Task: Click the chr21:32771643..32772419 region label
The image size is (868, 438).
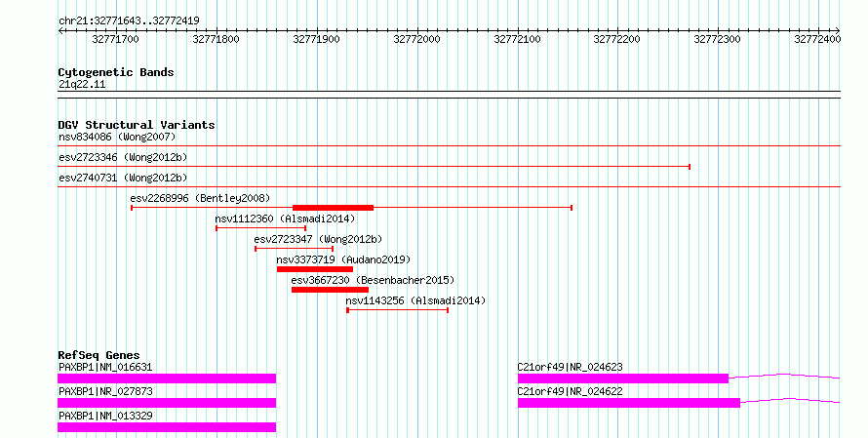Action: [x=129, y=20]
